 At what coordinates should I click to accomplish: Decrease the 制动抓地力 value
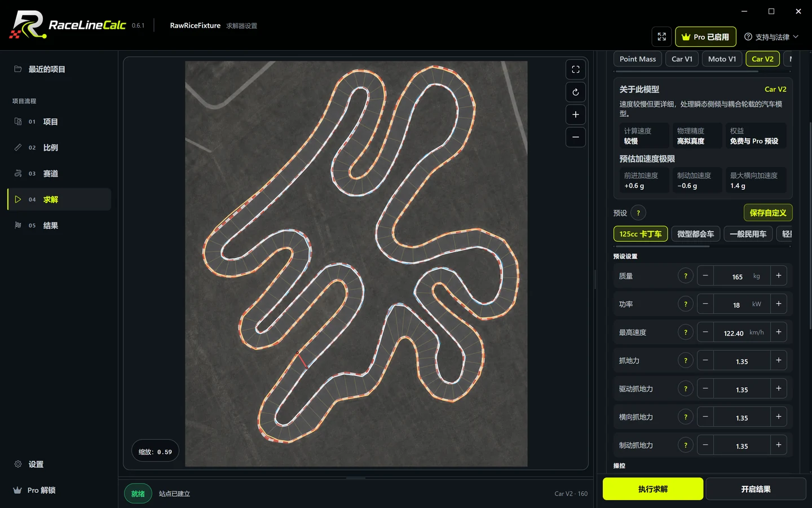pyautogui.click(x=705, y=445)
